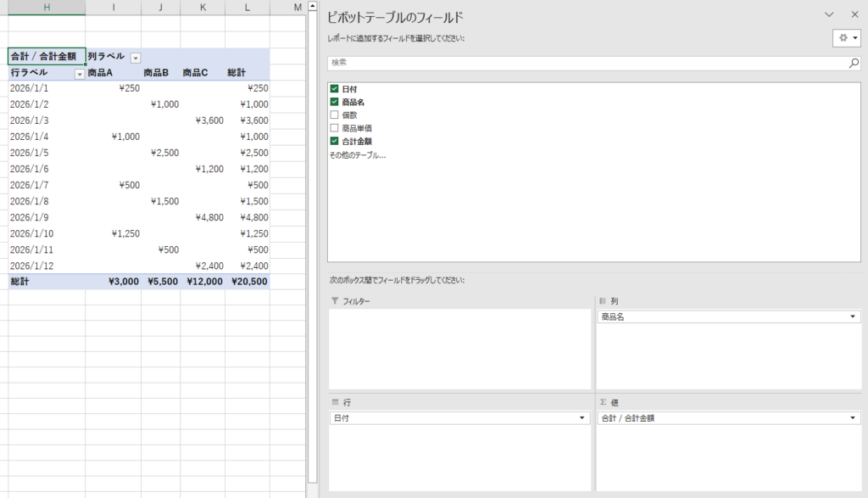Expand 日付 dropdown in the 行 area
The width and height of the screenshot is (868, 498).
pyautogui.click(x=581, y=418)
